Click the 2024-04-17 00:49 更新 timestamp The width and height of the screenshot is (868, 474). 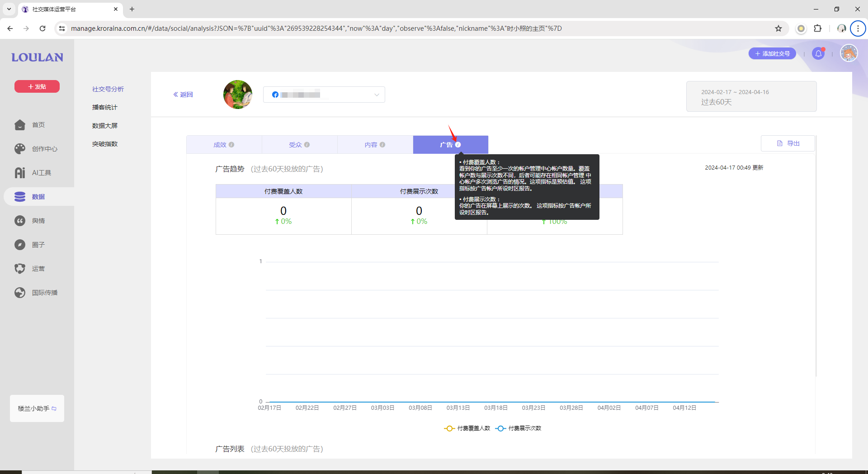click(734, 168)
